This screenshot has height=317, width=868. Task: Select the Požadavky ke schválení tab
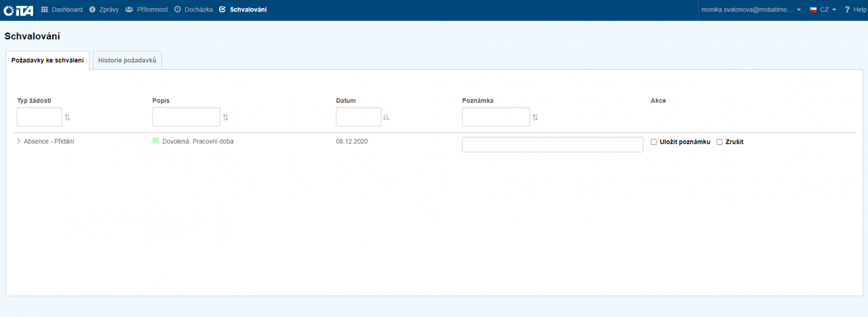(x=47, y=60)
